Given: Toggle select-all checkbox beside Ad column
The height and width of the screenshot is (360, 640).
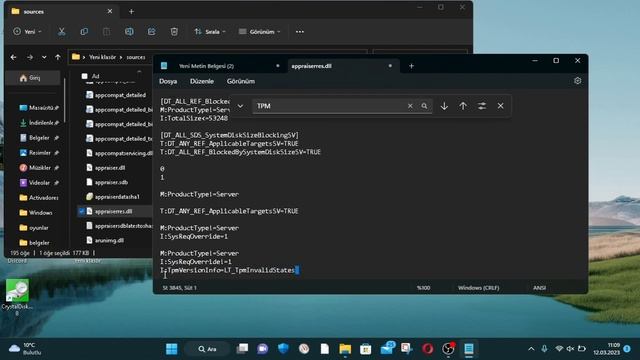Looking at the screenshot, I should pos(84,76).
